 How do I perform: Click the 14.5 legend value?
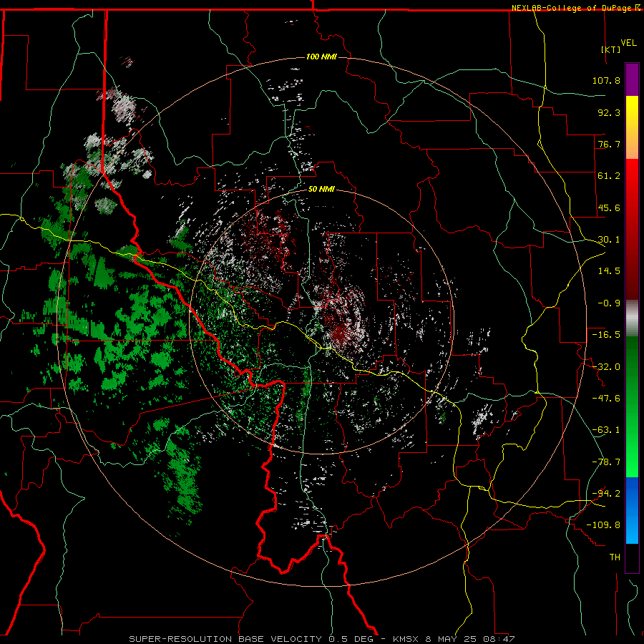(x=609, y=271)
